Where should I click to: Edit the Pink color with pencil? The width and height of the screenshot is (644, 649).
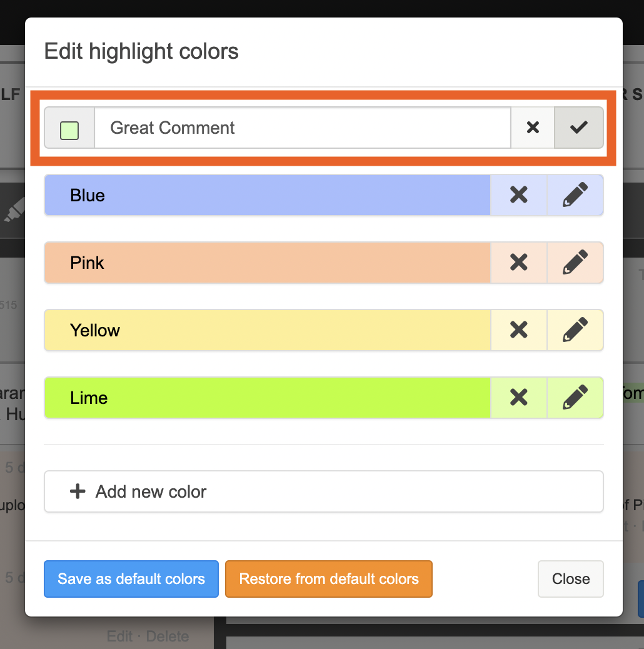575,263
